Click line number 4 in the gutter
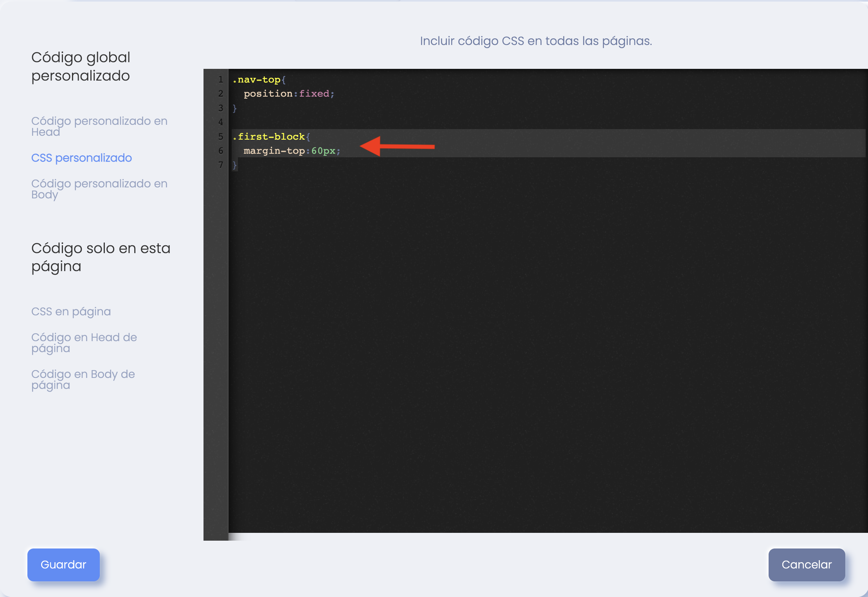Viewport: 868px width, 597px height. click(220, 122)
